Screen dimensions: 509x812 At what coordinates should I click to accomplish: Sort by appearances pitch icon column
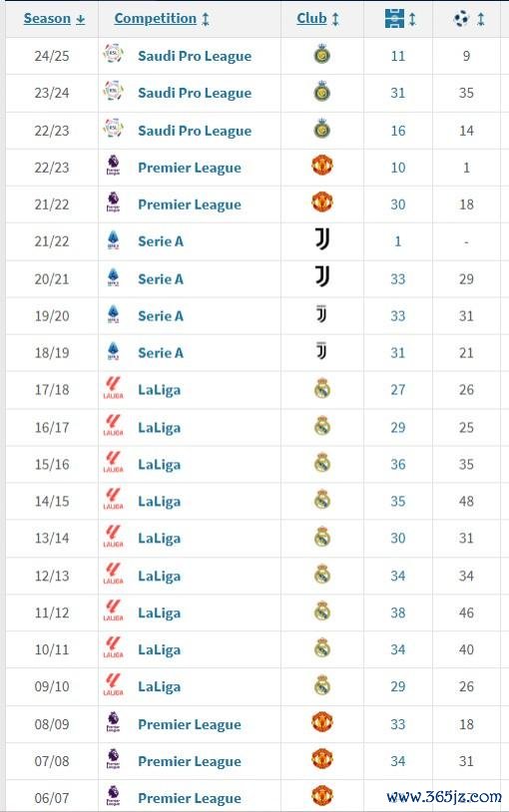coord(400,19)
